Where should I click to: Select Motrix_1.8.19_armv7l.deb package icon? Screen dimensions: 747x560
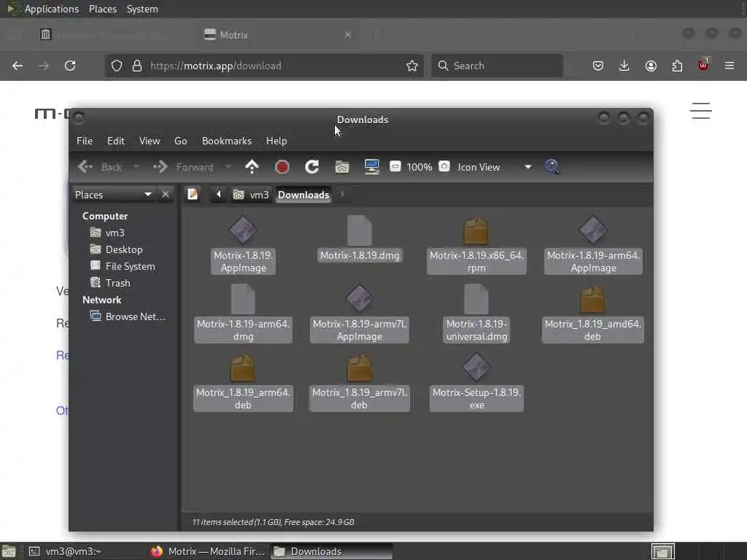point(359,367)
